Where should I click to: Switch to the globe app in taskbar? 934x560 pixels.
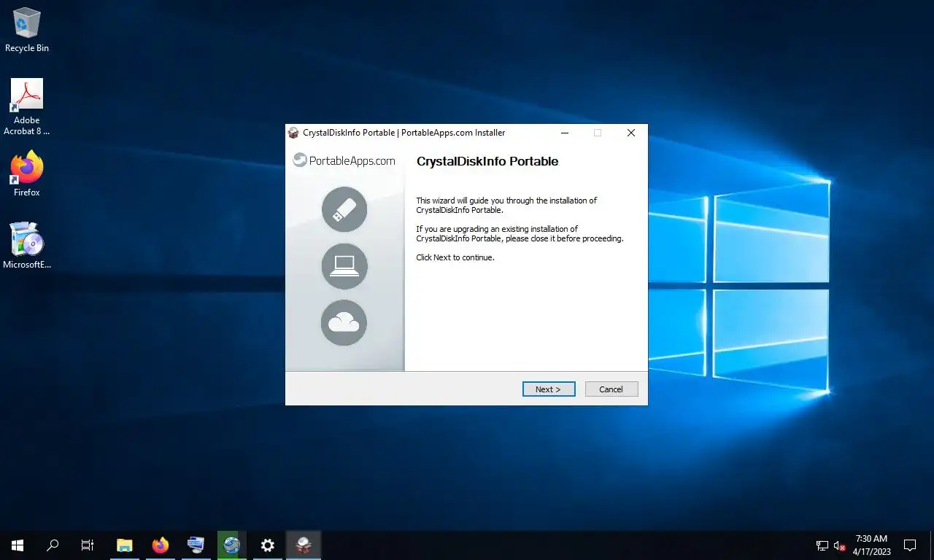click(x=232, y=545)
